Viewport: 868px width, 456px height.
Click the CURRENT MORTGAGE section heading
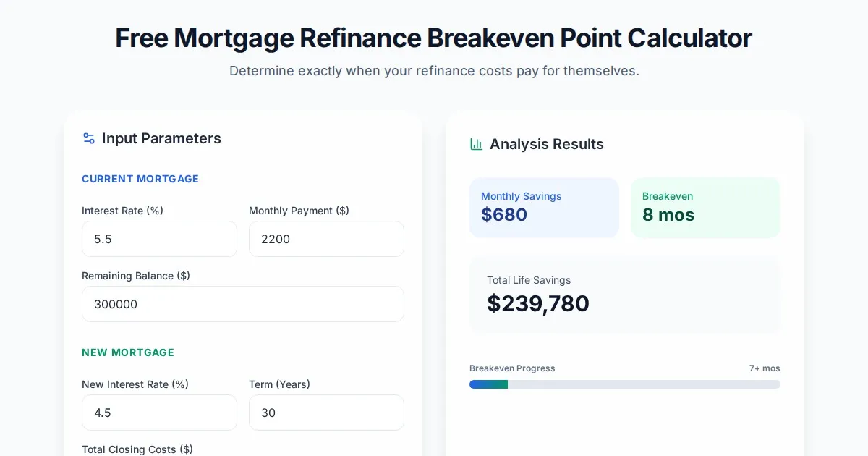(140, 179)
